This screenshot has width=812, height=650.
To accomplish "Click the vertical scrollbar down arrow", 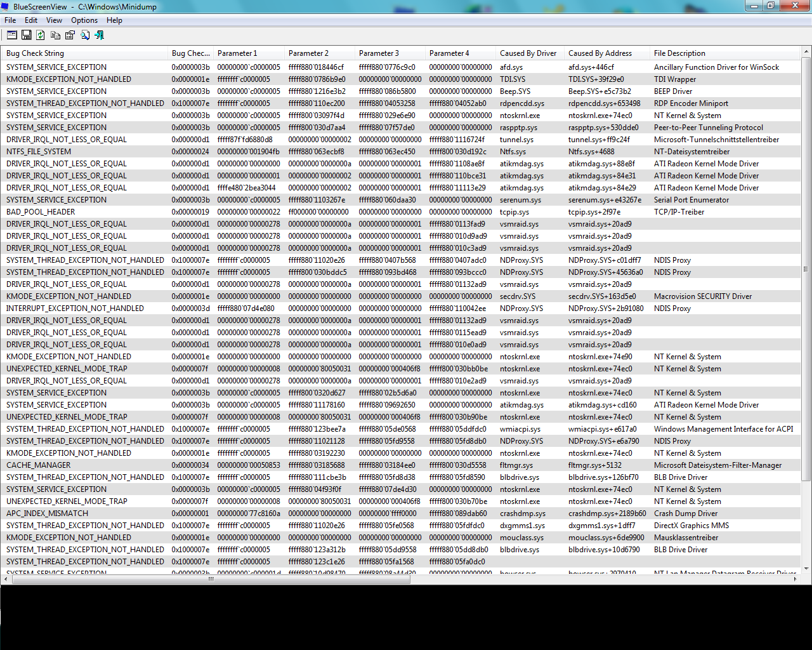I will 807,568.
